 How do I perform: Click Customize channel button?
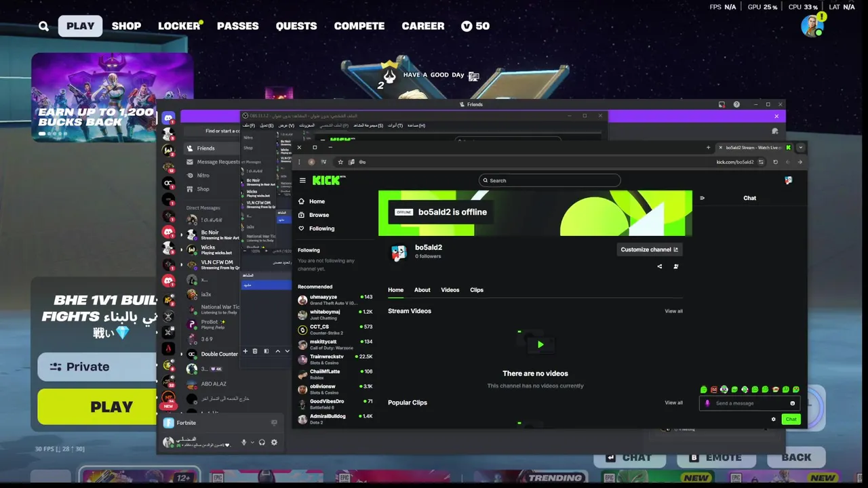click(649, 249)
